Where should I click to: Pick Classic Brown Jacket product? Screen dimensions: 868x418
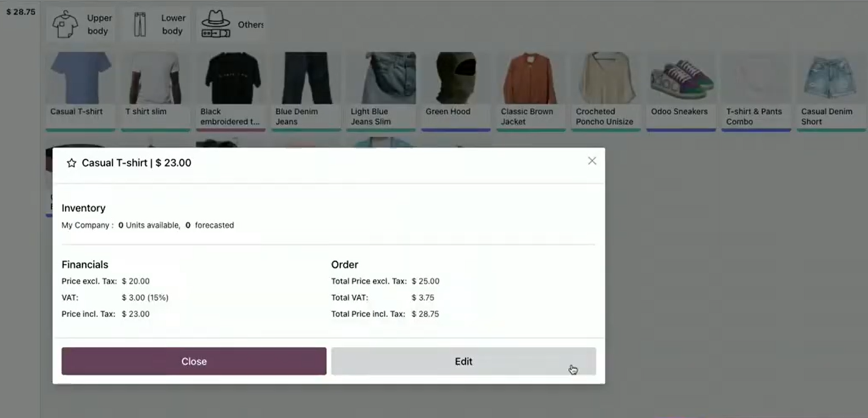point(531,92)
